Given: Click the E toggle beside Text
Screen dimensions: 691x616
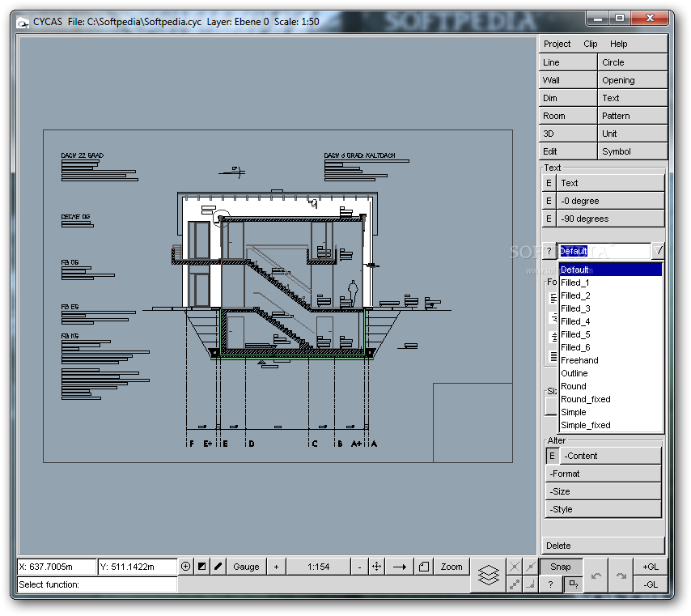Looking at the screenshot, I should pos(549,183).
